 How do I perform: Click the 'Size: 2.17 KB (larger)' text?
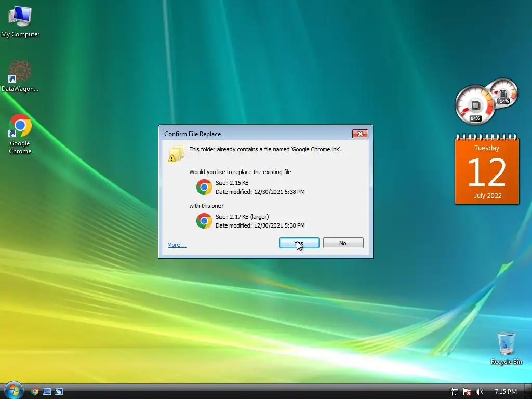tap(242, 217)
